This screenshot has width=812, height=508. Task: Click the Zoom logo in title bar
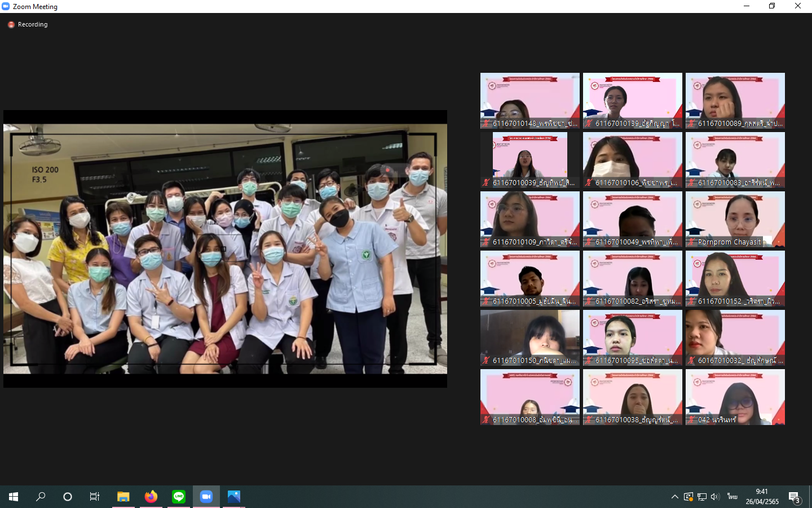(6, 6)
